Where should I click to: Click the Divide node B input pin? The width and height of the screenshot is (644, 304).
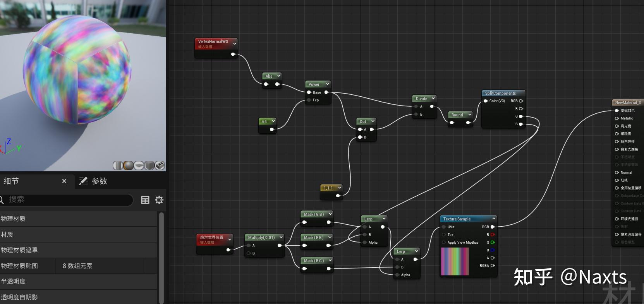point(416,114)
